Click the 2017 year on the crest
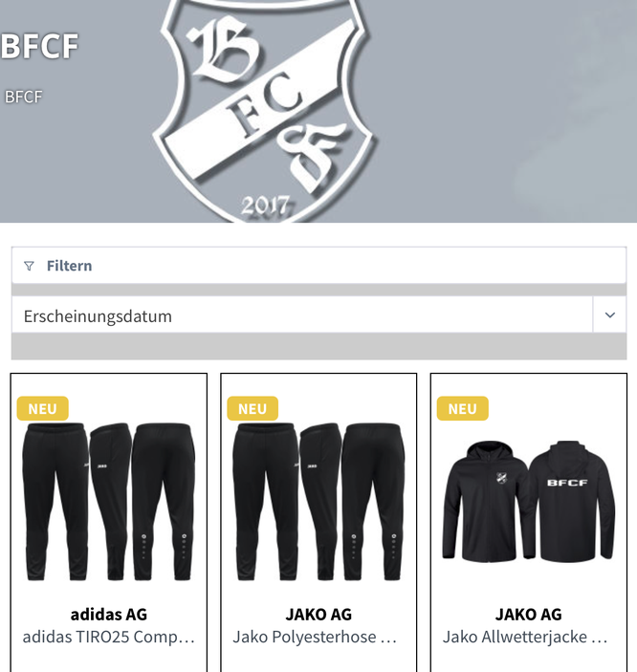The width and height of the screenshot is (637, 672). [265, 206]
